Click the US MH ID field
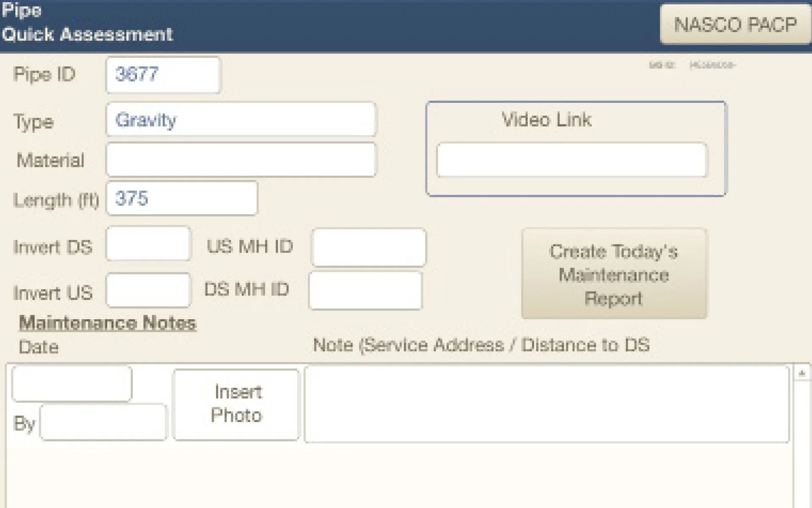Viewport: 812px width, 508px height. tap(368, 248)
